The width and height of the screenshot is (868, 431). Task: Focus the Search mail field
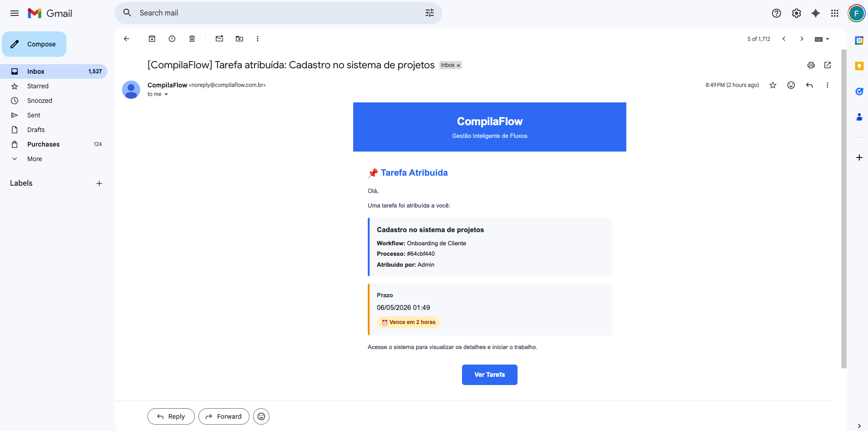[278, 13]
